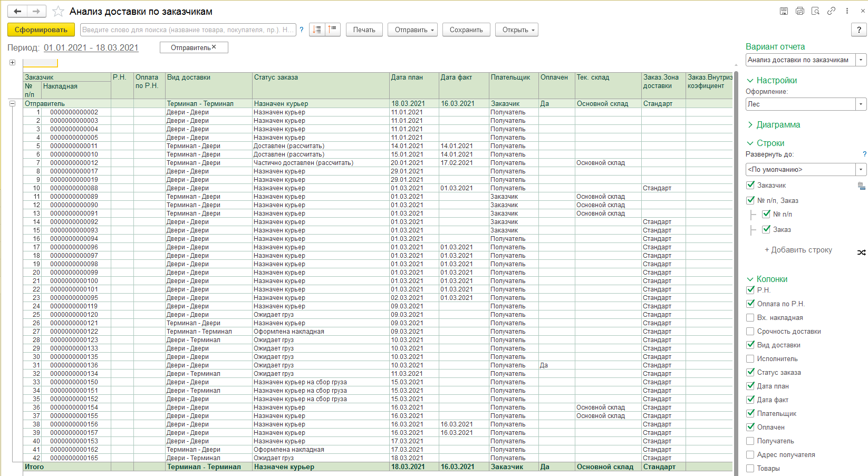
Task: Open the Вариант отчета dropdown
Action: 861,60
